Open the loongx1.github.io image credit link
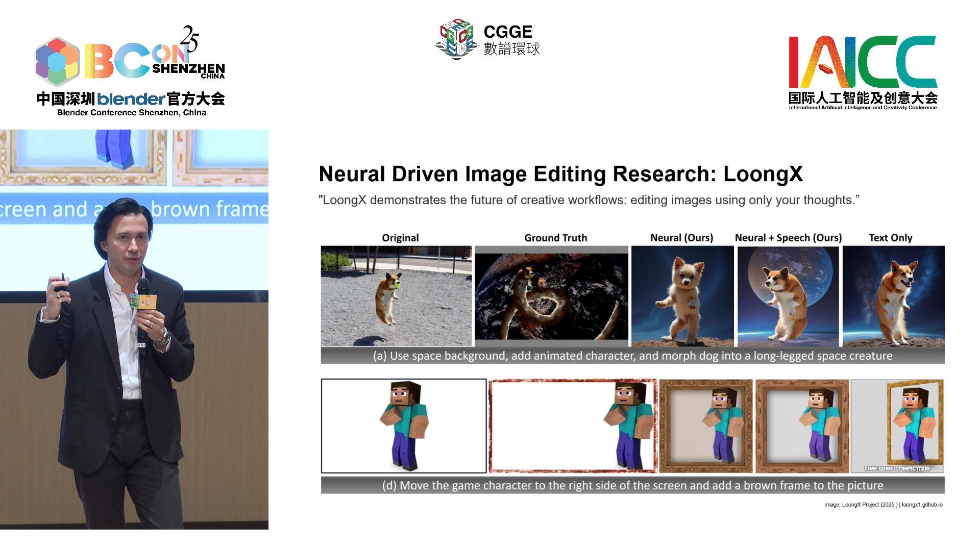 922,505
